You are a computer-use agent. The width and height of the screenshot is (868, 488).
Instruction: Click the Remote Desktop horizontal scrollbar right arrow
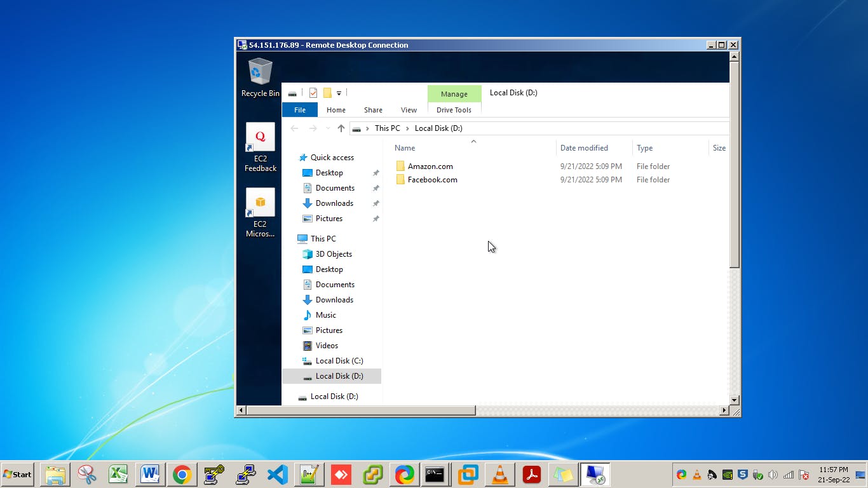pos(724,410)
